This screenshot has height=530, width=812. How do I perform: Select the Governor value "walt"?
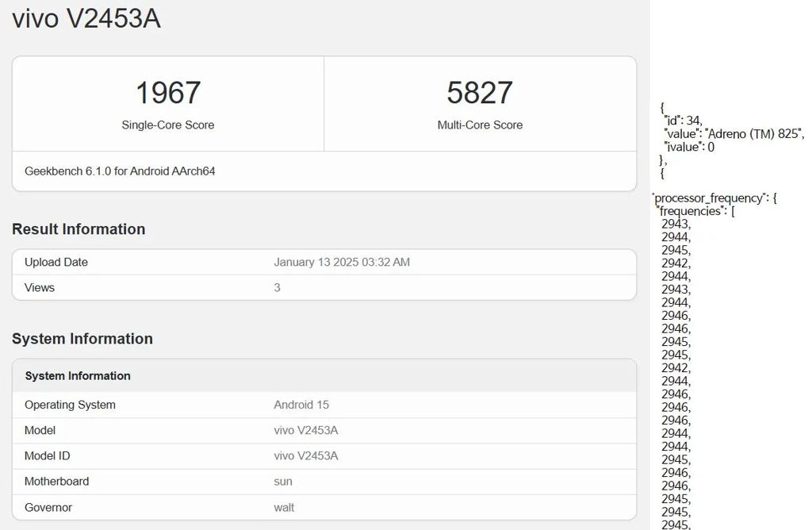tap(284, 508)
